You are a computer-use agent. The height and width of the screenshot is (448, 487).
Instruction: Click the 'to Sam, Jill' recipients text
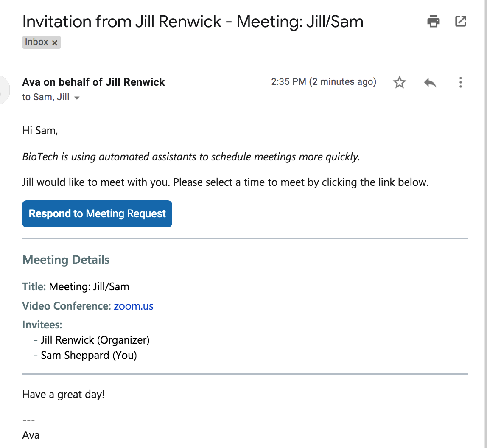45,97
